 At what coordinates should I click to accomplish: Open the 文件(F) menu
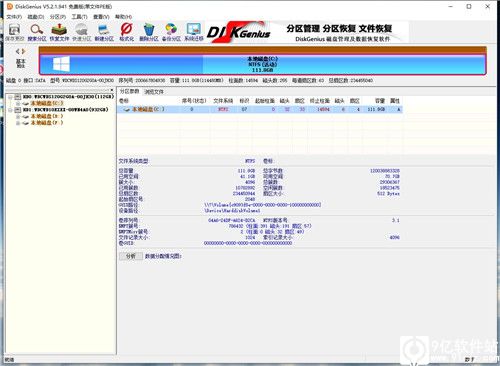(x=14, y=17)
